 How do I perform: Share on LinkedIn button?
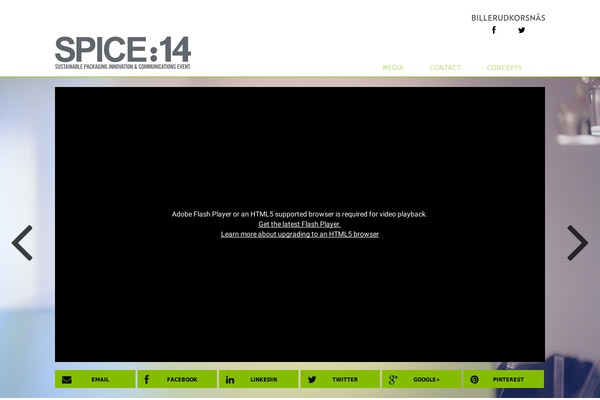click(x=259, y=379)
